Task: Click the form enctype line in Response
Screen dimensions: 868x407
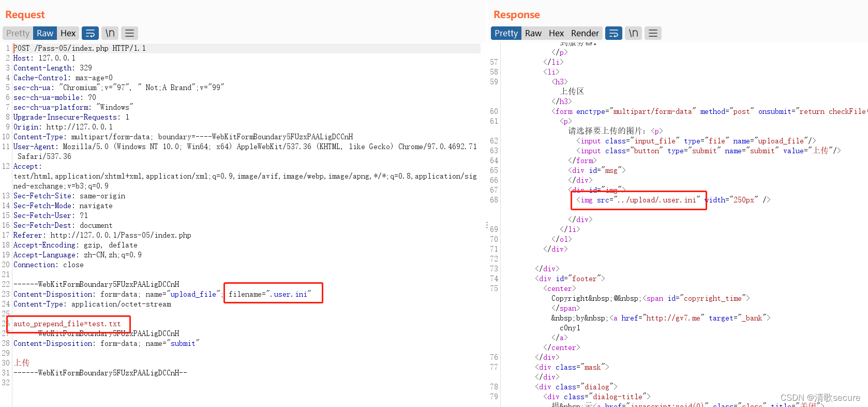Action: (709, 111)
